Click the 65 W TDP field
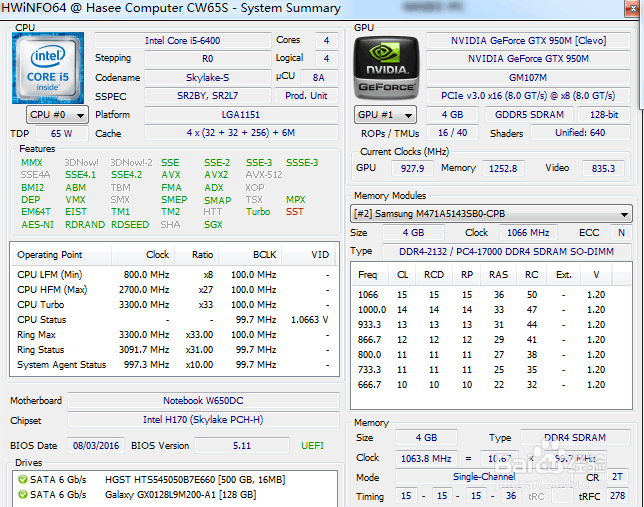 [x=62, y=134]
